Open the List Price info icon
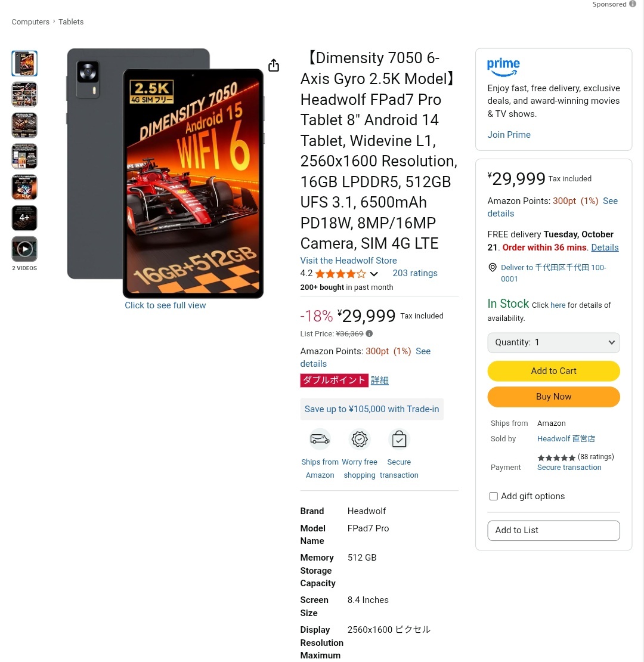 (x=369, y=333)
